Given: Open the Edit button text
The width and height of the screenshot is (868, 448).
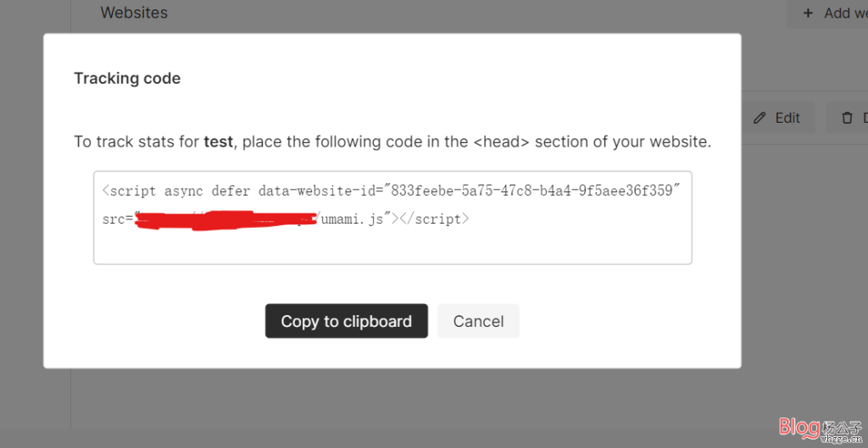Looking at the screenshot, I should tap(787, 118).
